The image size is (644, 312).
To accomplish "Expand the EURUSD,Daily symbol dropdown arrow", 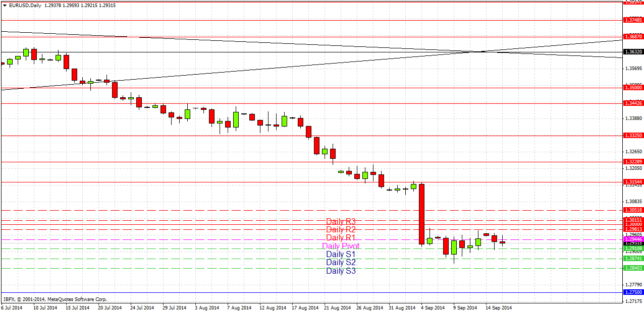I will pos(5,5).
